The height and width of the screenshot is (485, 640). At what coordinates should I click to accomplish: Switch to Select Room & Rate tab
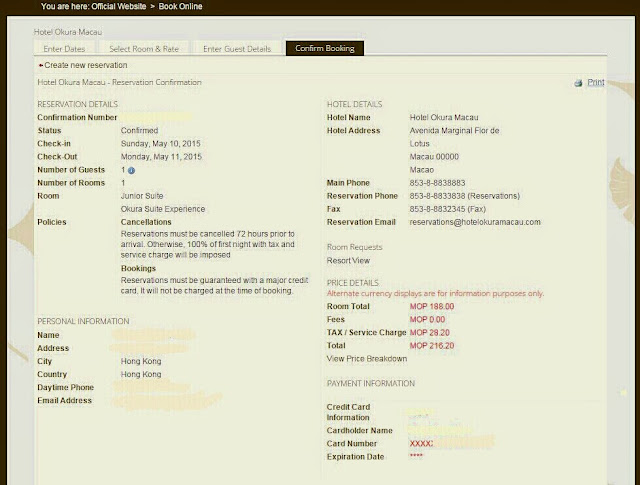144,49
